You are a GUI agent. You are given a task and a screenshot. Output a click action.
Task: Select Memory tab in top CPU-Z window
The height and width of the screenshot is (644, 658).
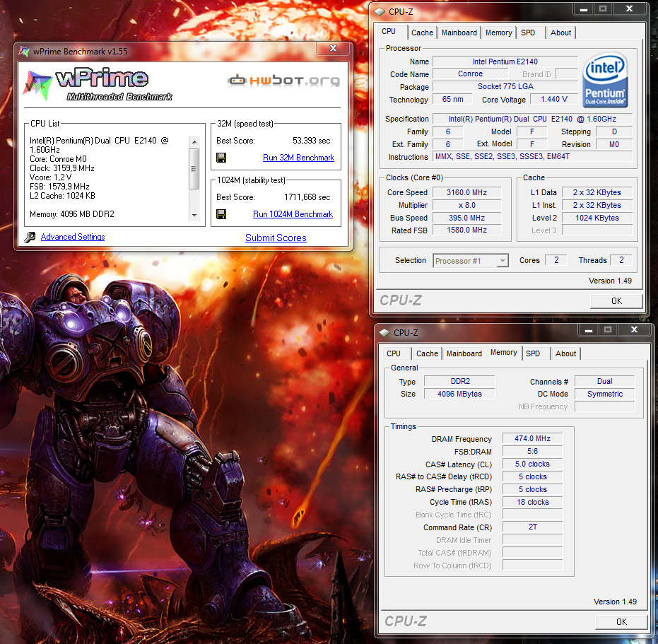coord(498,33)
